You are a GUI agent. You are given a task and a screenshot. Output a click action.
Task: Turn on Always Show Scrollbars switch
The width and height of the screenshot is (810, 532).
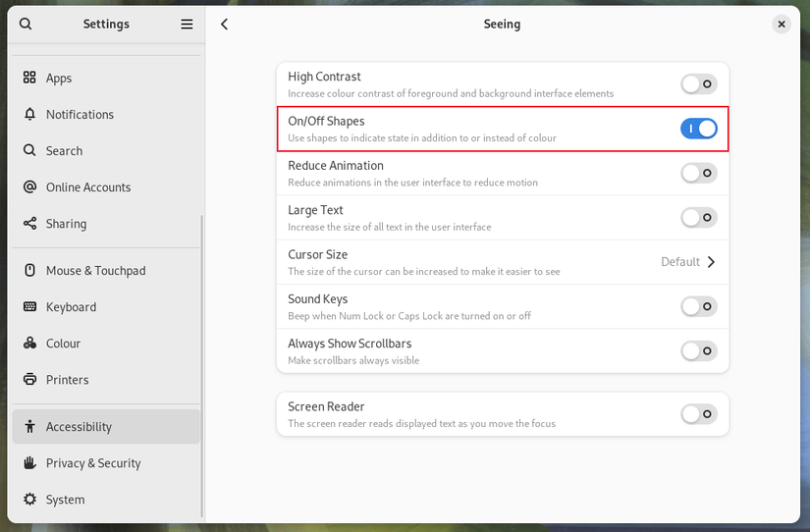pyautogui.click(x=699, y=350)
